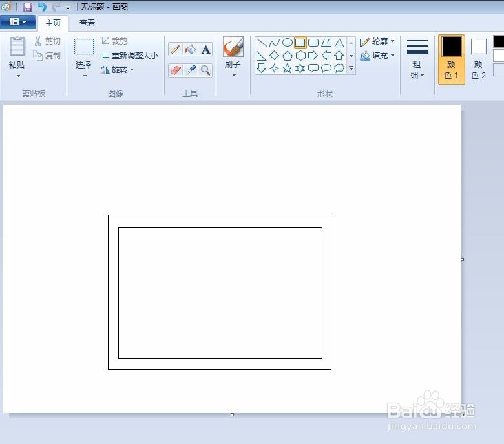Switch to the 主页 tab
The height and width of the screenshot is (444, 504).
53,23
